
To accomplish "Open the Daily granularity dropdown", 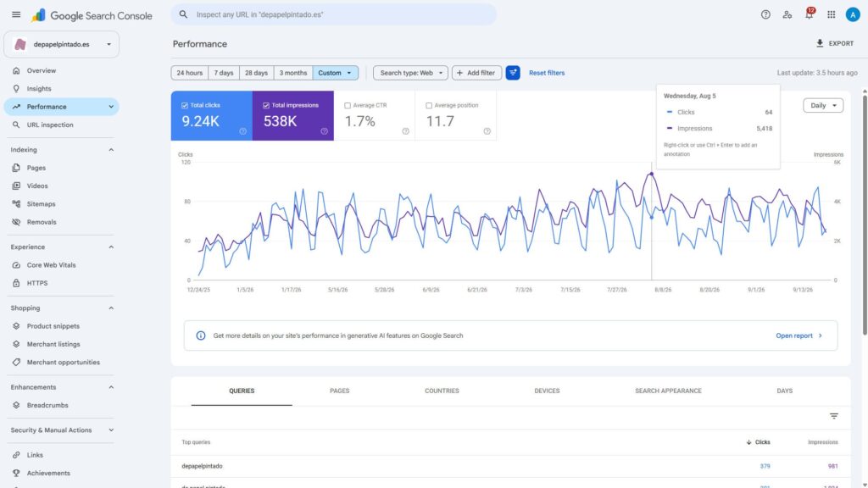I will point(823,106).
